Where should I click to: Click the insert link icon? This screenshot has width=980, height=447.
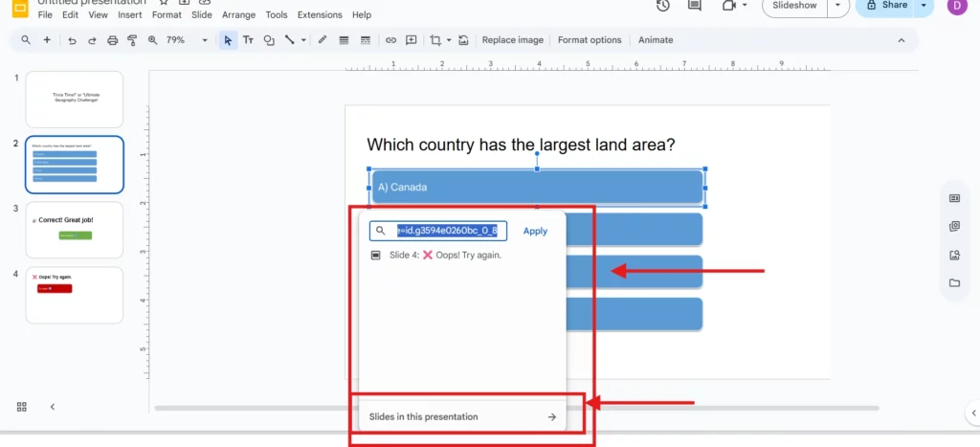[390, 40]
